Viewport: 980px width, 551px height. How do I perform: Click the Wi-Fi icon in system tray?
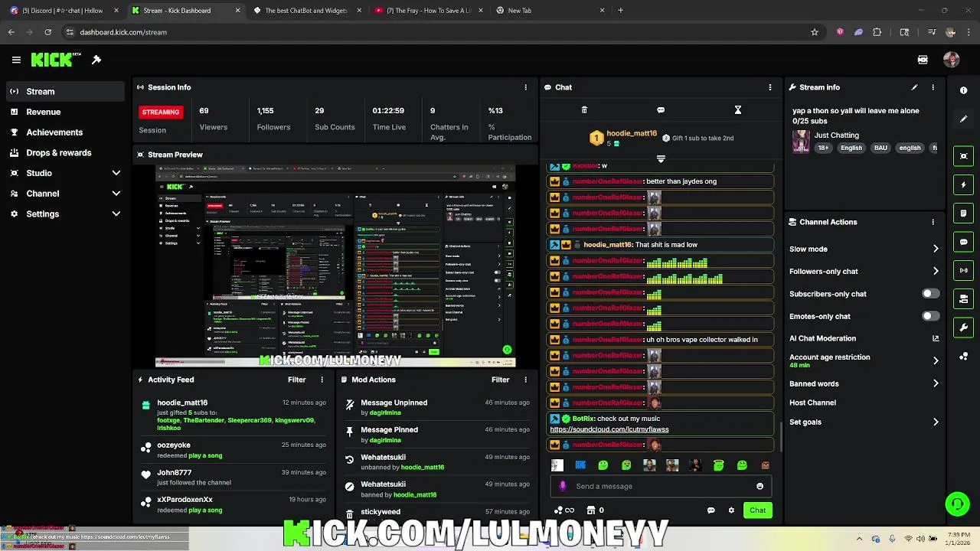point(908,539)
